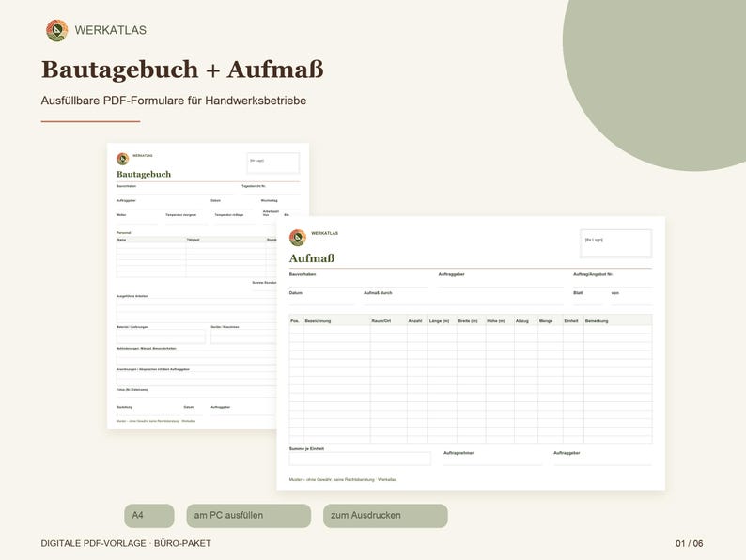The width and height of the screenshot is (746, 560).
Task: Click the '[Ihr Logo]' box on the Bautagebuch form
Action: pyautogui.click(x=273, y=163)
